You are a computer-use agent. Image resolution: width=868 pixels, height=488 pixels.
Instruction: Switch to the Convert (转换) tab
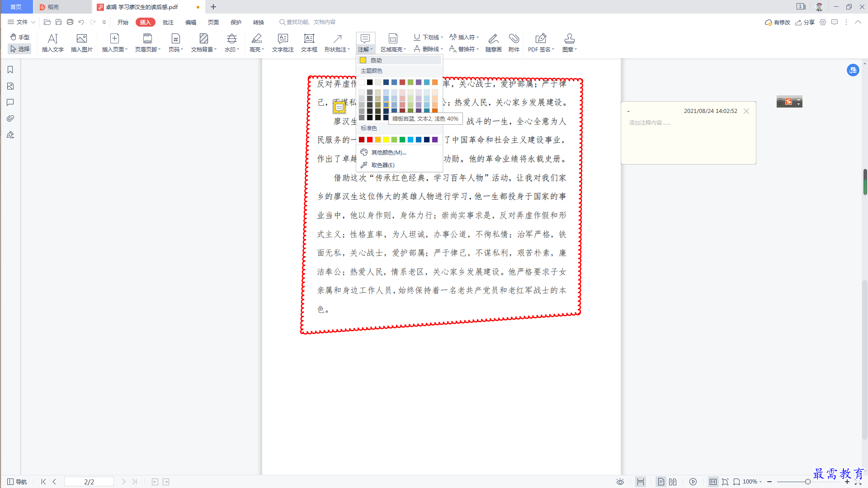coord(259,22)
